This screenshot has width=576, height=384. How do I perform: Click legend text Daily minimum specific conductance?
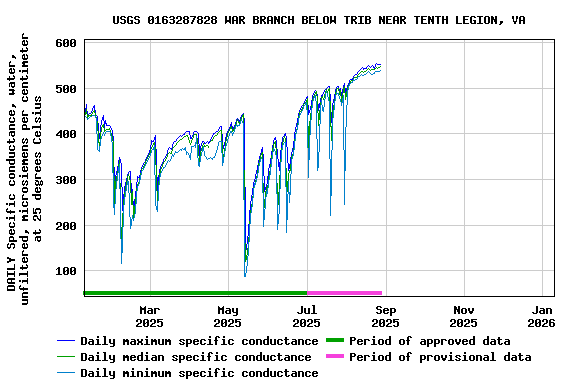(x=199, y=373)
